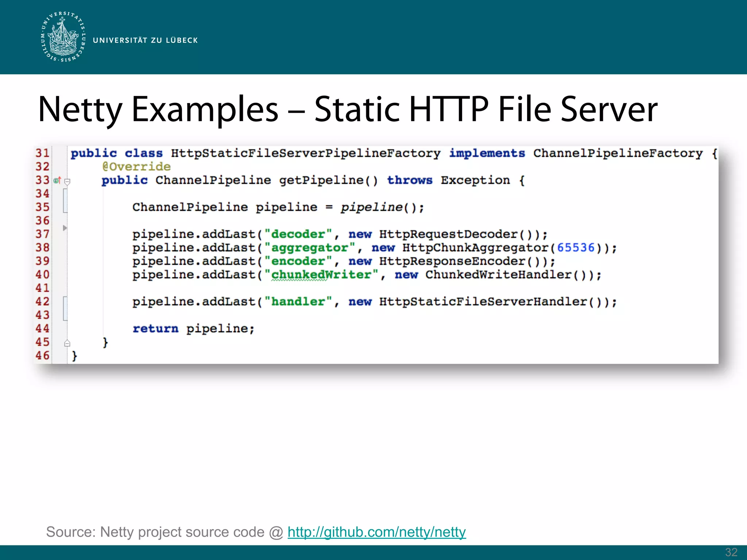Collapse getPipeline method with top fold marker
747x560 pixels.
pyautogui.click(x=67, y=181)
